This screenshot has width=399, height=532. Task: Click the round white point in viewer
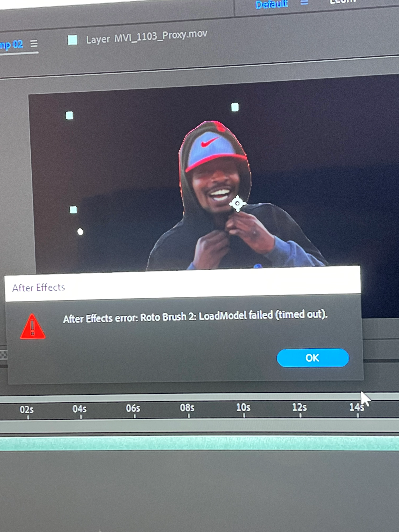(x=80, y=232)
